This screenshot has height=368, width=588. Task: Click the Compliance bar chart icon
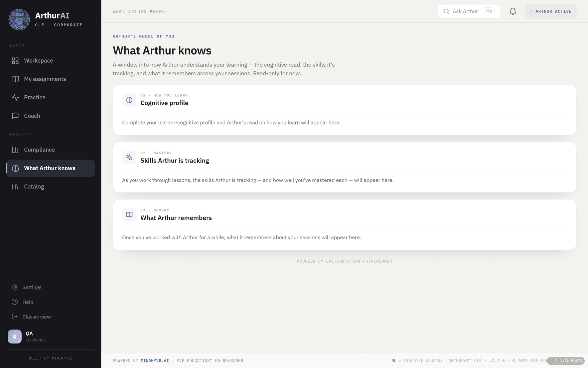[15, 150]
